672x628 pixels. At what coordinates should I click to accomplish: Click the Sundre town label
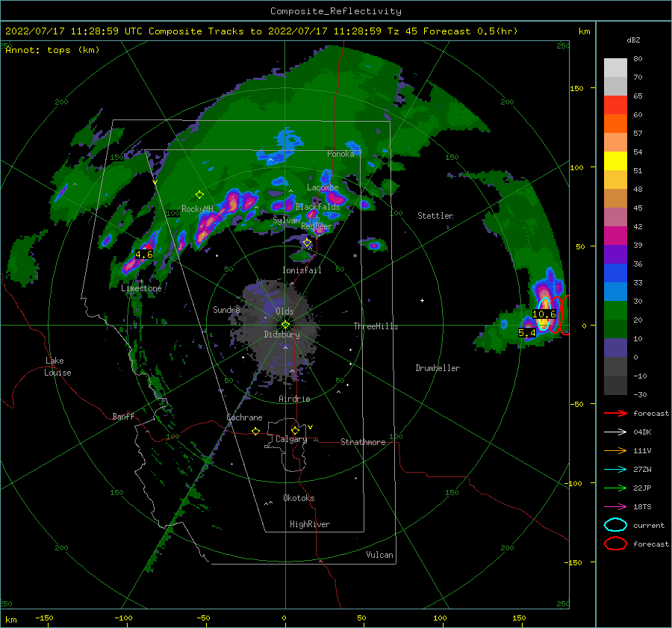tap(226, 310)
